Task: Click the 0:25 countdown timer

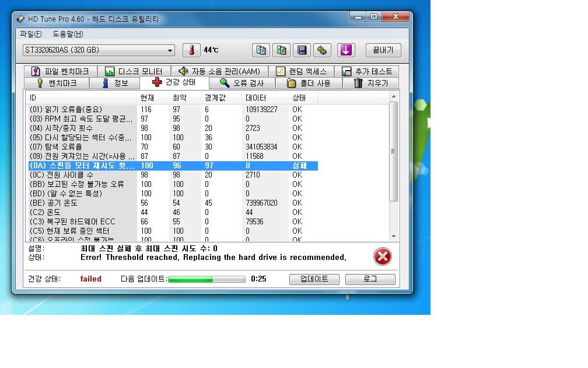Action: coord(259,279)
